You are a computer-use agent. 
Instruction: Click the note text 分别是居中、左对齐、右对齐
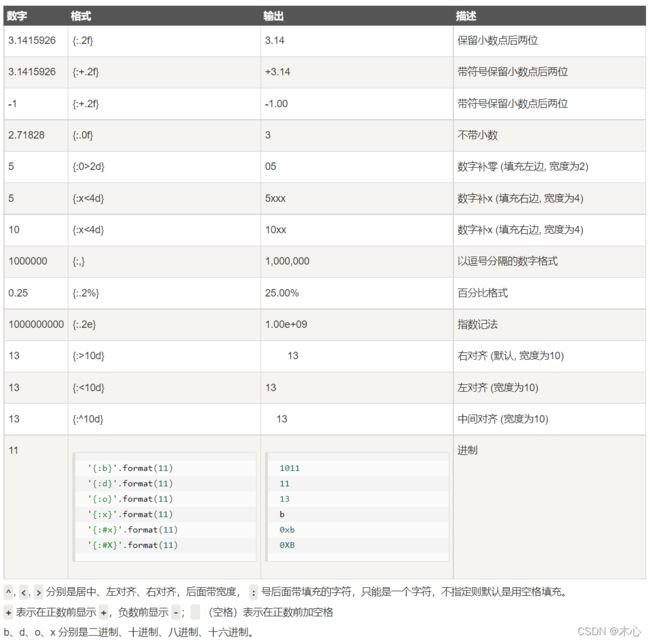(112, 592)
